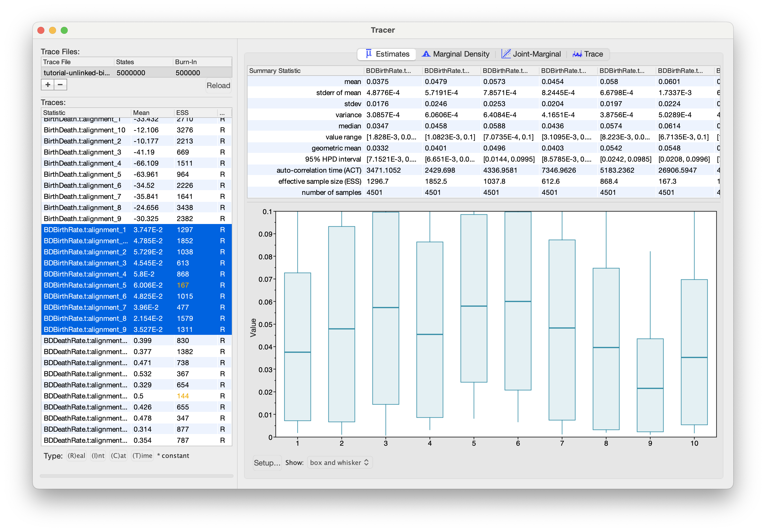
Task: Select BDBirthRate.t:alignment_5 with ESS 167
Action: [136, 285]
